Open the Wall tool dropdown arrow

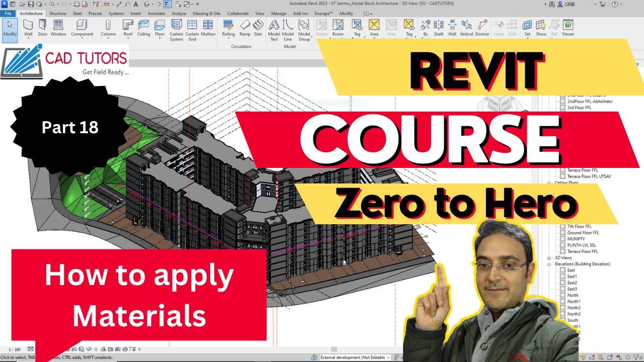click(28, 39)
